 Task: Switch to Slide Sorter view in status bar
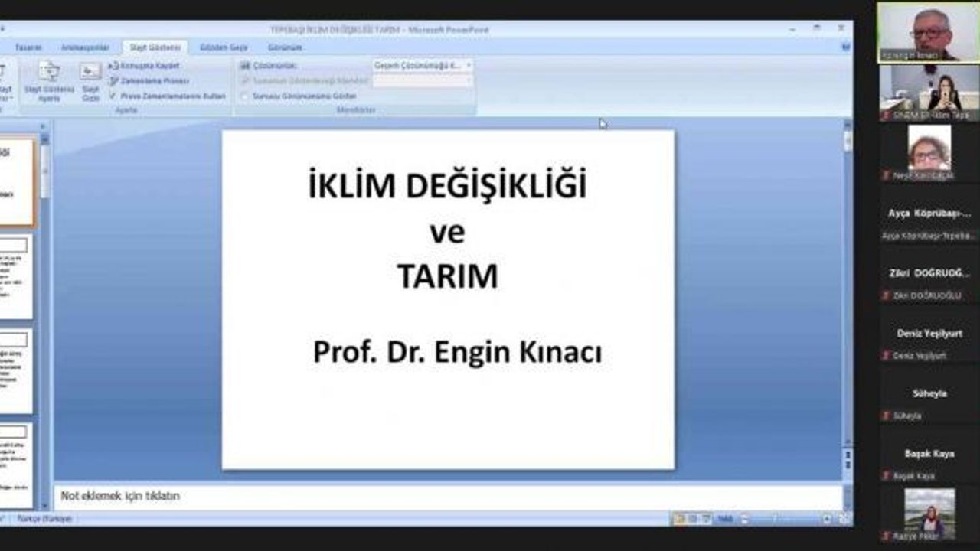[x=693, y=519]
